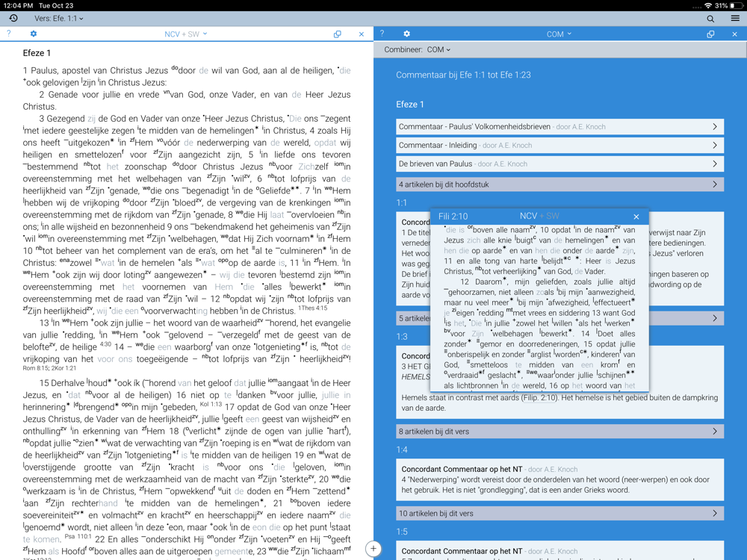Open the hamburger main menu
Viewport: 747px width, 560px height.
(x=736, y=19)
